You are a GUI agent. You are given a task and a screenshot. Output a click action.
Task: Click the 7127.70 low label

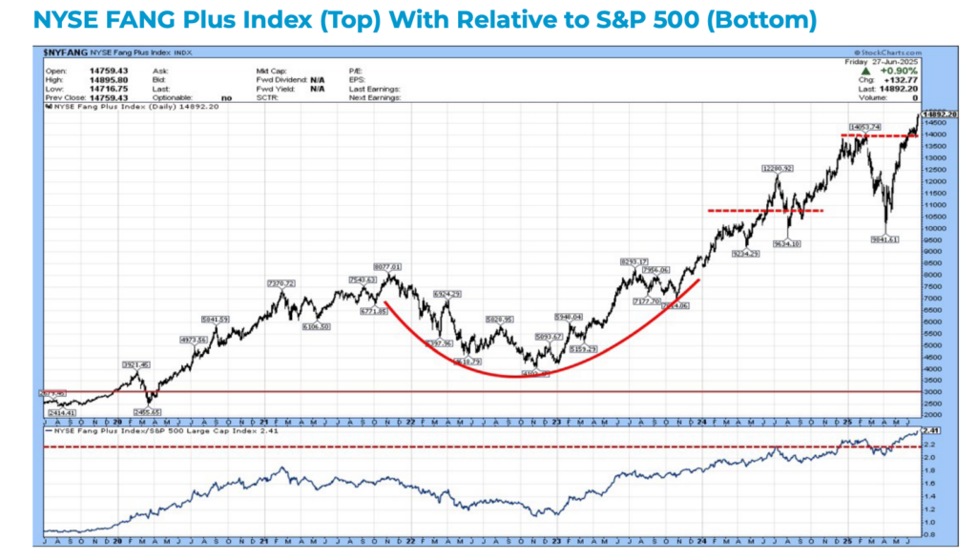(x=647, y=301)
